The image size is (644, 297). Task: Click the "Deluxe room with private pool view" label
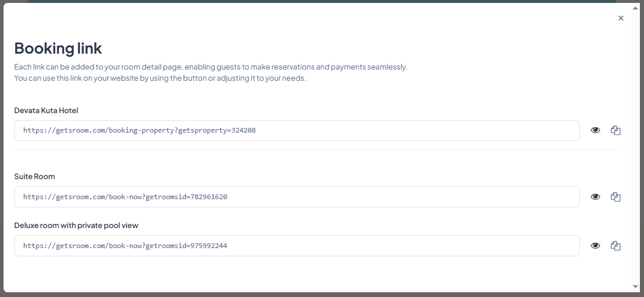coord(76,225)
